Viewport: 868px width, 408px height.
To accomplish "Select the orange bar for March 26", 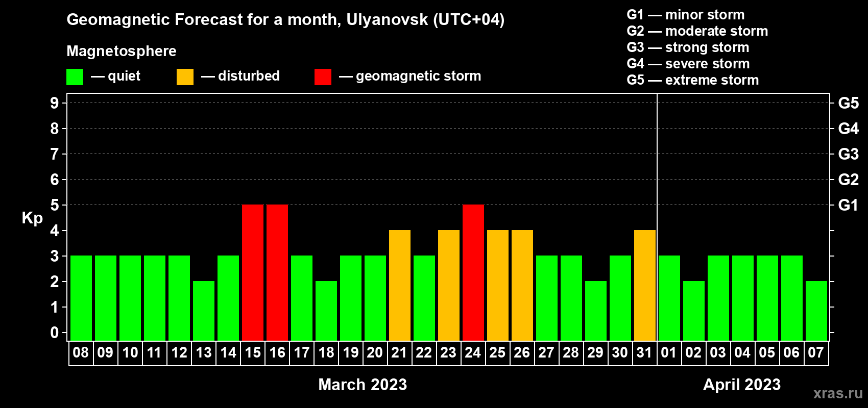I will [x=522, y=286].
